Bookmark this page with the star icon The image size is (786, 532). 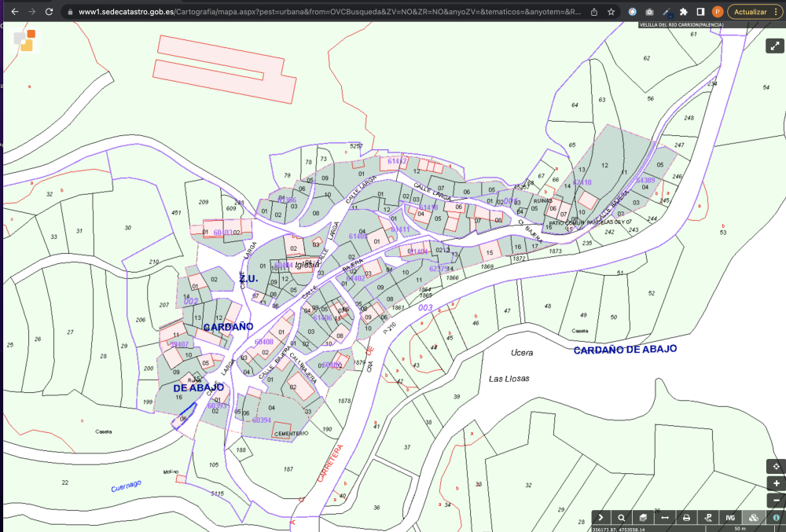611,12
